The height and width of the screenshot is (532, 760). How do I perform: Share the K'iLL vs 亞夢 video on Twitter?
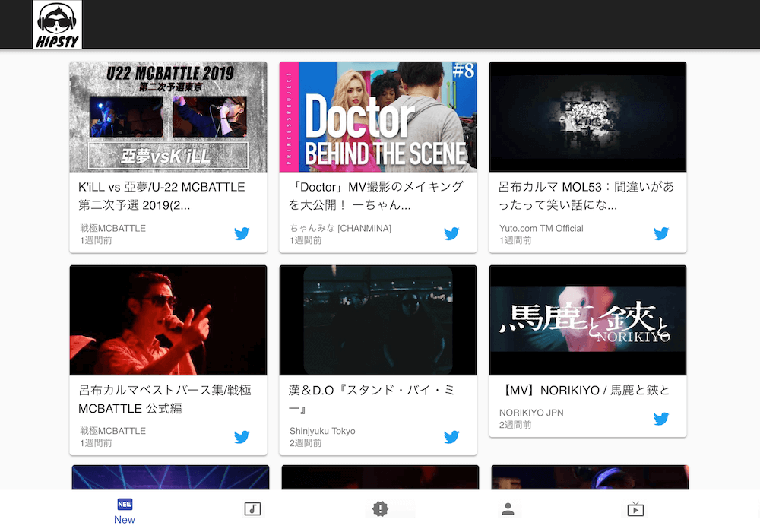pyautogui.click(x=242, y=233)
